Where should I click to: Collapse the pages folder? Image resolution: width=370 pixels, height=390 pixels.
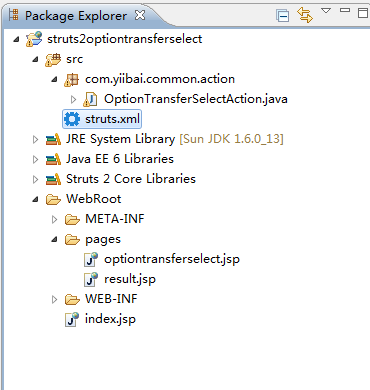[x=54, y=239]
